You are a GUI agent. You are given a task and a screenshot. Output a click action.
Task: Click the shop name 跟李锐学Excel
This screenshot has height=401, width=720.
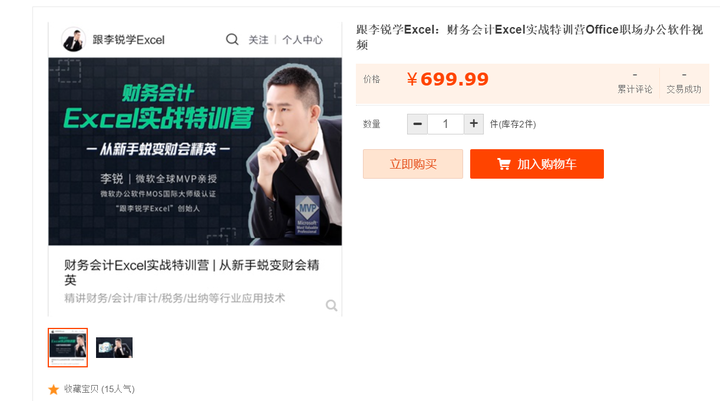(x=129, y=40)
